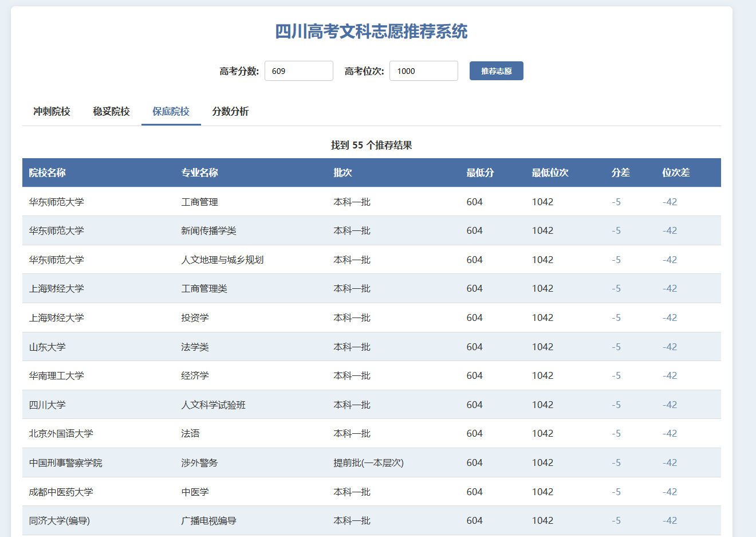The image size is (756, 537).
Task: Click the 分差 column header
Action: tap(621, 173)
